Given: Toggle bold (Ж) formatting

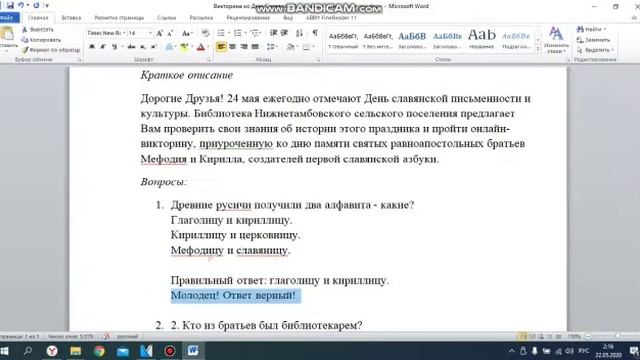Looking at the screenshot, I should tap(92, 47).
